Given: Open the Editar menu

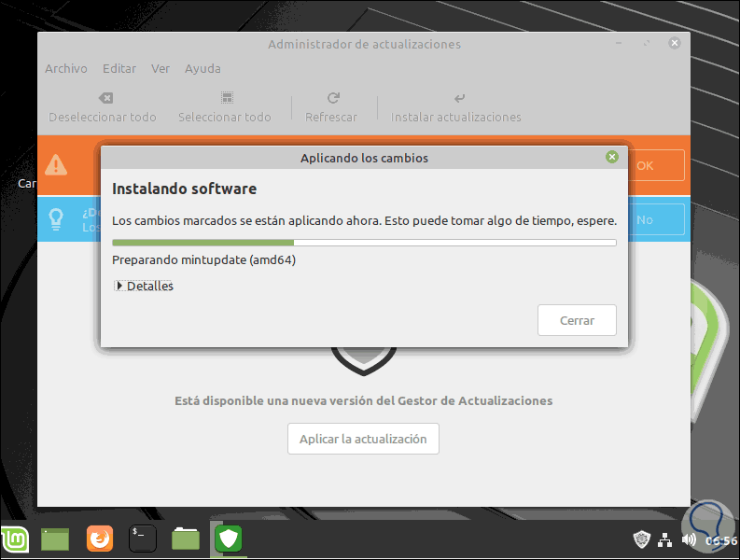Looking at the screenshot, I should tap(119, 68).
